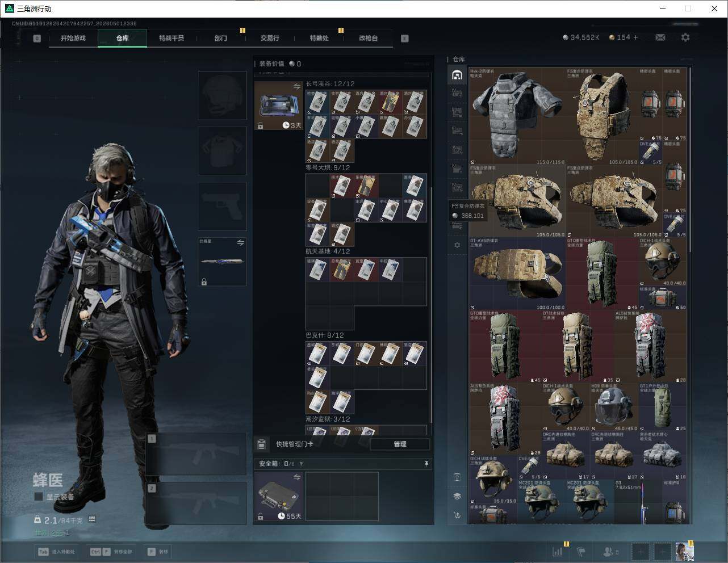The height and width of the screenshot is (563, 728).
Task: Open the settings gear in top bar
Action: 685,37
